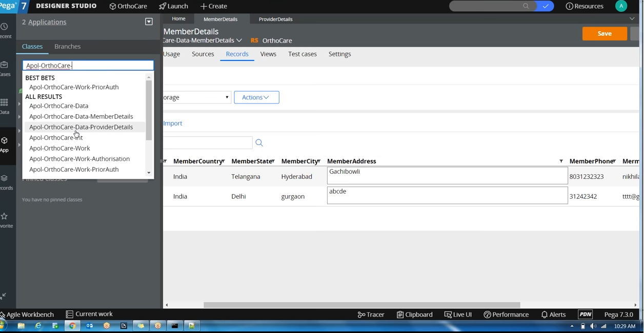Viewport: 644px width, 333px height.
Task: Check Alerts from the footer toolbar
Action: tap(553, 314)
